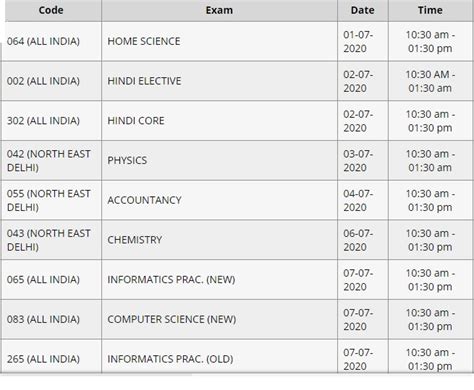
Task: Select code 042 (NORTH EAST DELHI) cell
Action: tap(51, 160)
